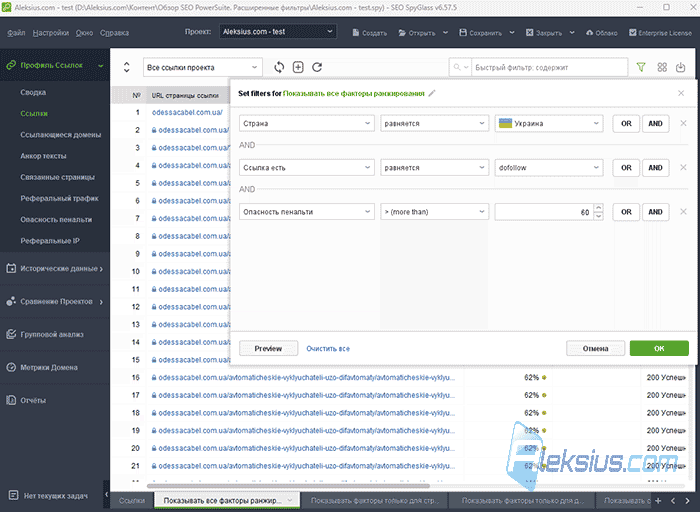The width and height of the screenshot is (700, 512).
Task: Click the green OK button
Action: tap(659, 348)
